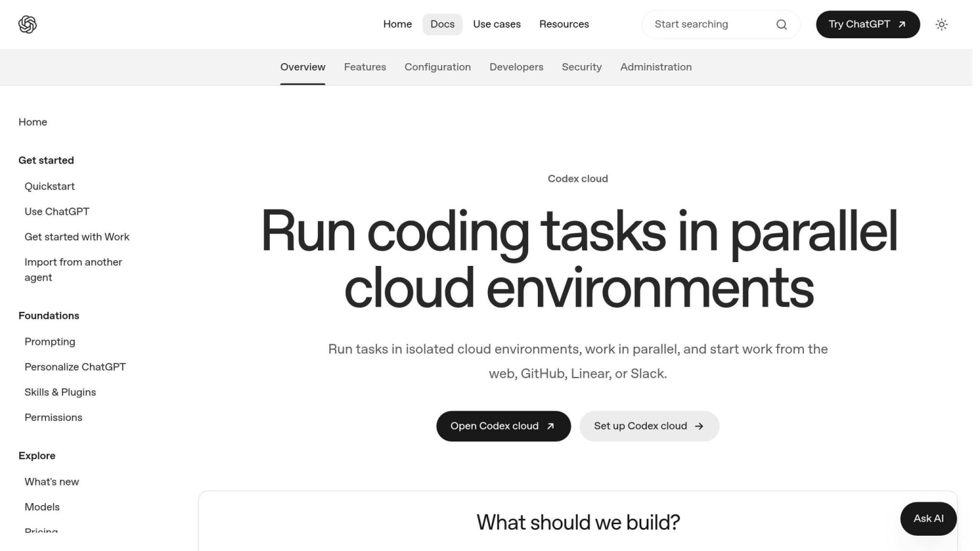Switch to the Features tab
Image resolution: width=980 pixels, height=551 pixels.
[365, 67]
